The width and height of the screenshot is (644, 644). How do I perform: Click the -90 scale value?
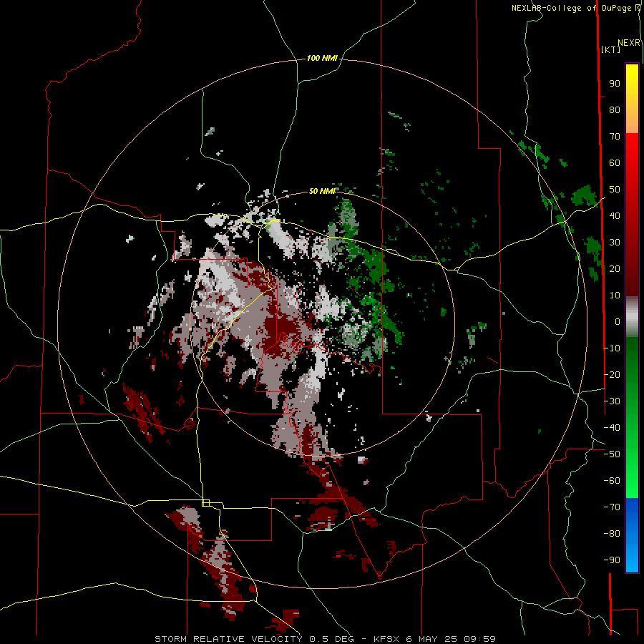[612, 560]
